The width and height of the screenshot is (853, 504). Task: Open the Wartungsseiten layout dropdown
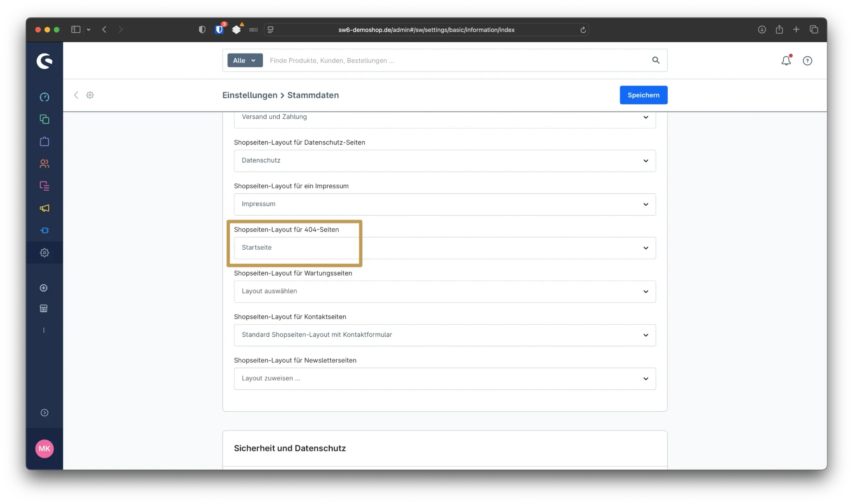pos(445,291)
